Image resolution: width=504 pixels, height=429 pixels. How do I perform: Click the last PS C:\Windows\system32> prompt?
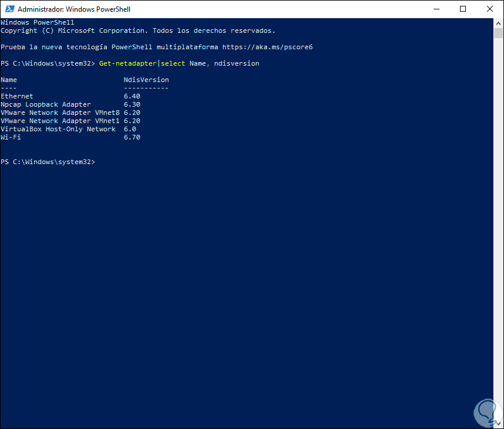tap(48, 162)
